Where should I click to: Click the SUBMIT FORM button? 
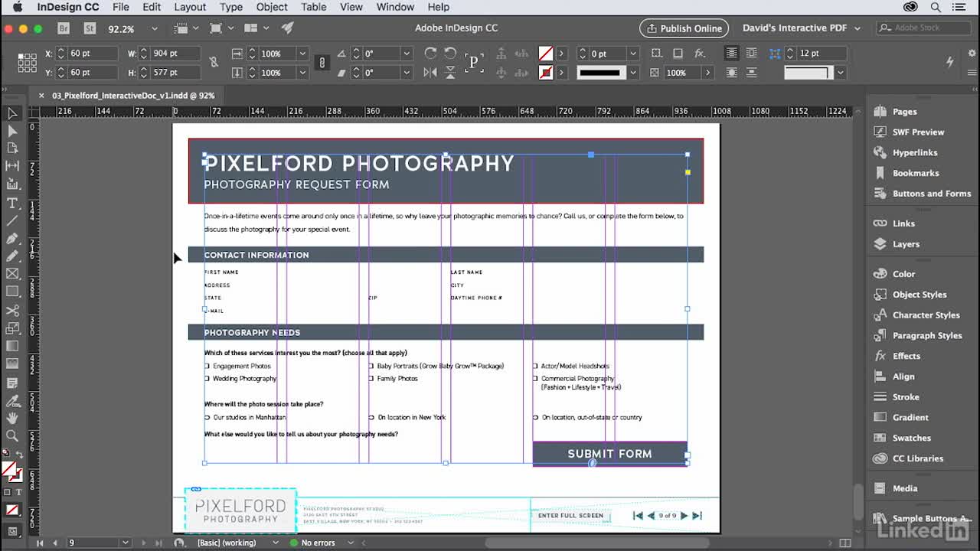pyautogui.click(x=609, y=453)
